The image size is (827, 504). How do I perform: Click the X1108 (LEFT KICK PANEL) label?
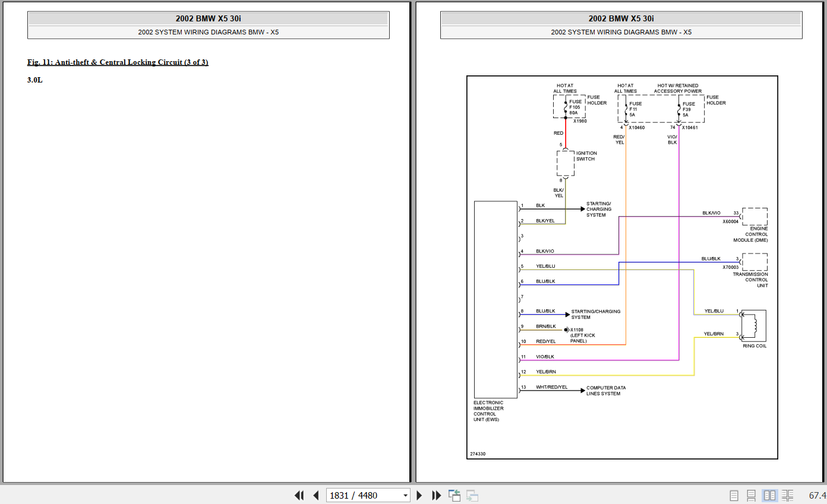click(582, 335)
